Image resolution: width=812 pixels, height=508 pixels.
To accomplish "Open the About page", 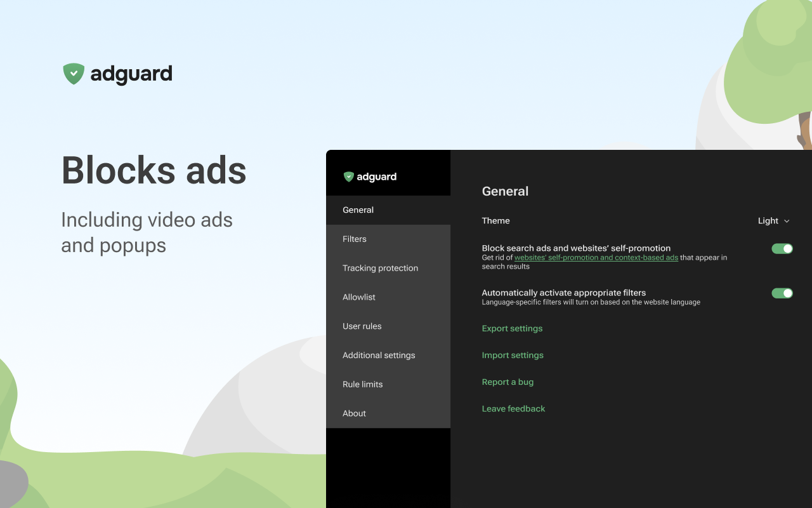I will (354, 413).
